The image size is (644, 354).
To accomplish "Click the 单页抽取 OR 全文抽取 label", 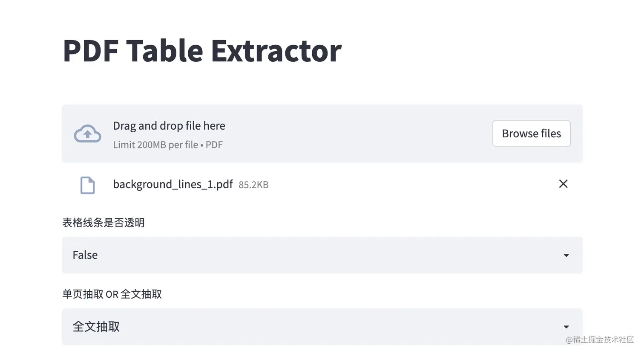I will pos(112,294).
